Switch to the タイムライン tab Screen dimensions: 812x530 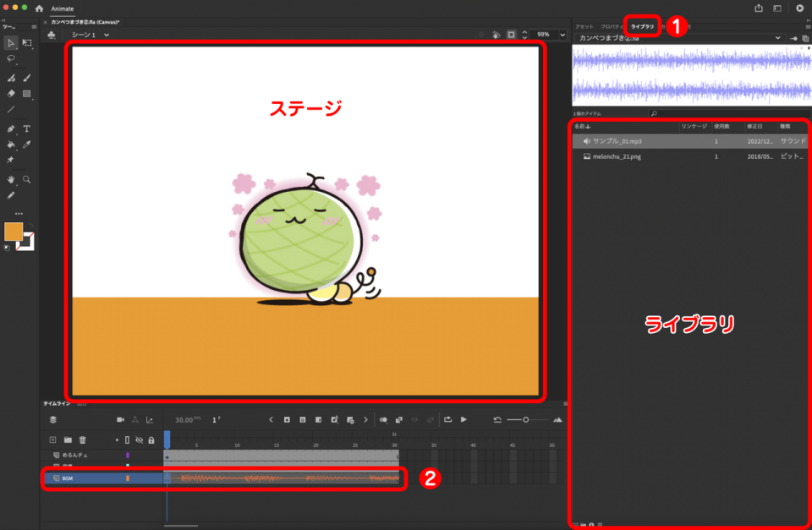pyautogui.click(x=57, y=404)
